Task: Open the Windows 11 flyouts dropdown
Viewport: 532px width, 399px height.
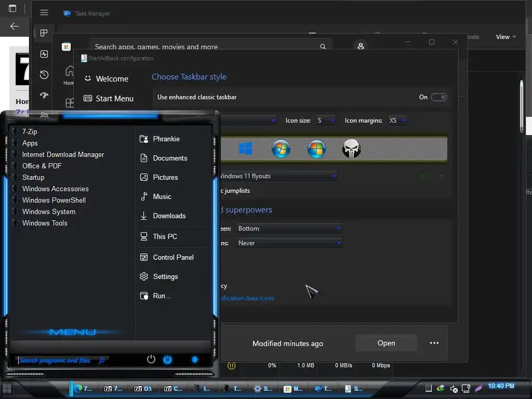Action: click(278, 176)
